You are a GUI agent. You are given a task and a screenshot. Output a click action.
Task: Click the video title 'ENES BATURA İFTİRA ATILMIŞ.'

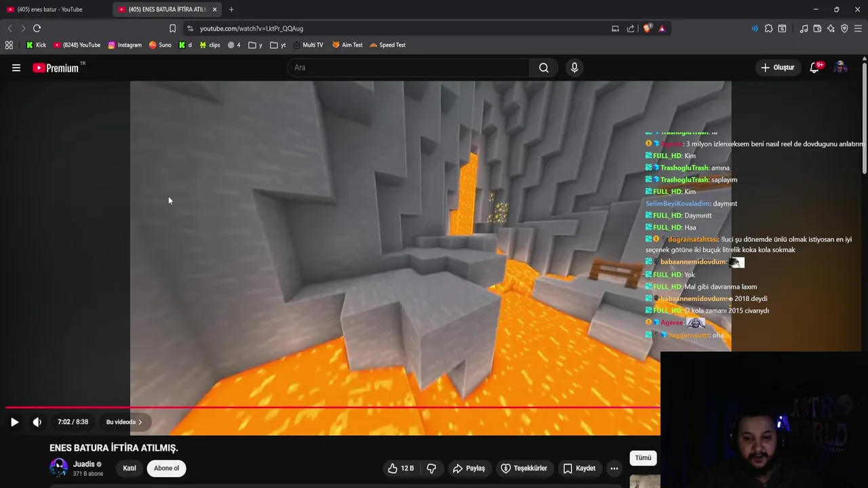pos(114,448)
